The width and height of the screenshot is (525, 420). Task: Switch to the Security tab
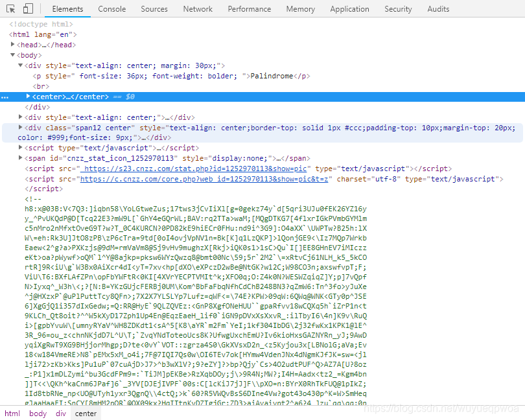coord(398,9)
